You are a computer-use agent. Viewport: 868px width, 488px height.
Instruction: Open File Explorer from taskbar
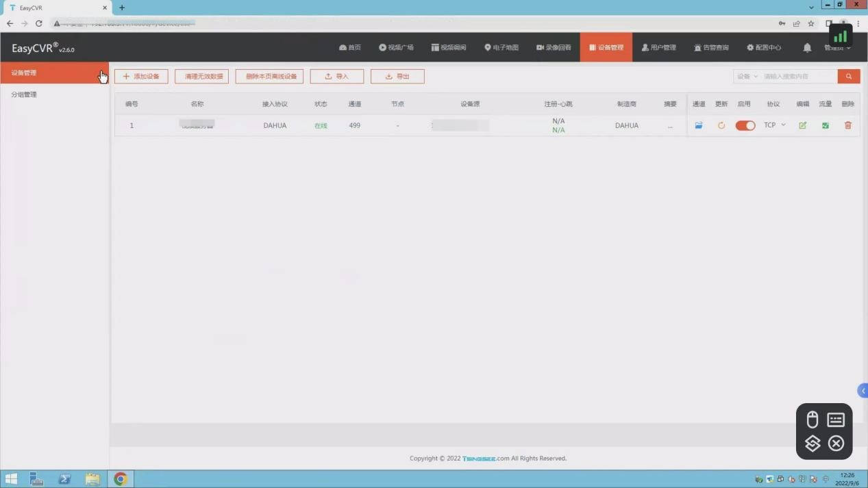point(92,479)
